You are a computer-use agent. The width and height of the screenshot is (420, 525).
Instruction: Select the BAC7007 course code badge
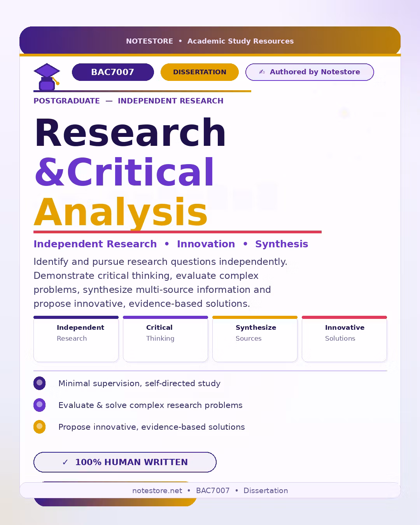point(113,72)
